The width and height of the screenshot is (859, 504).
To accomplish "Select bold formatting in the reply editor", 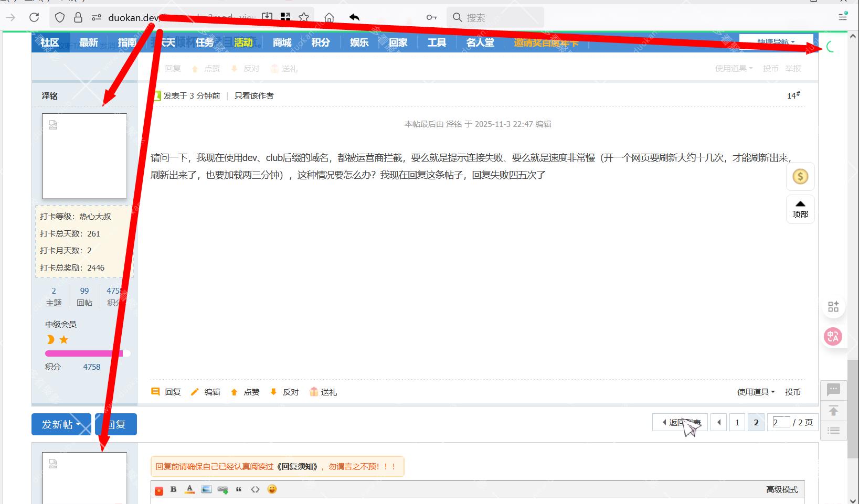I will (173, 489).
